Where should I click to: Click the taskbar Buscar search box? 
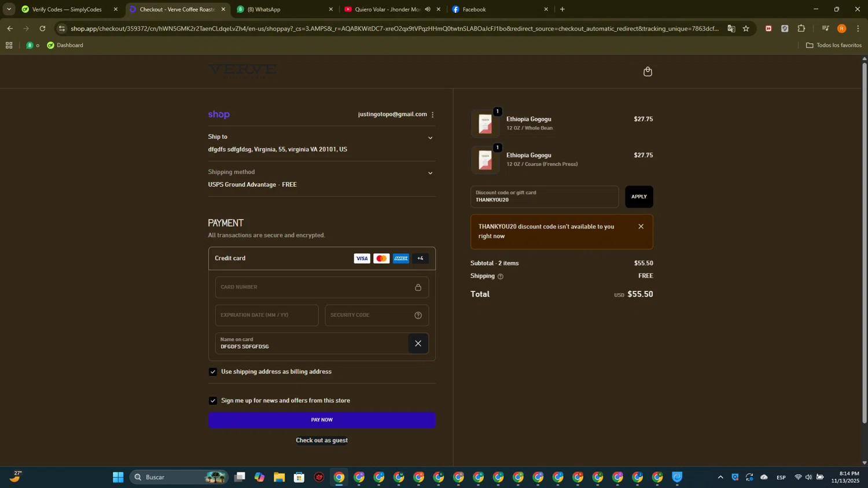click(179, 477)
